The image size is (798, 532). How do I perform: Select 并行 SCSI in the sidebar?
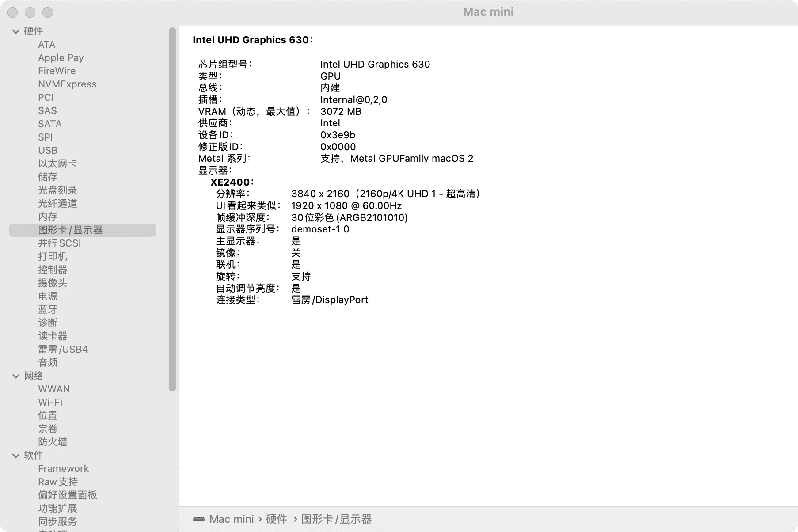tap(60, 243)
